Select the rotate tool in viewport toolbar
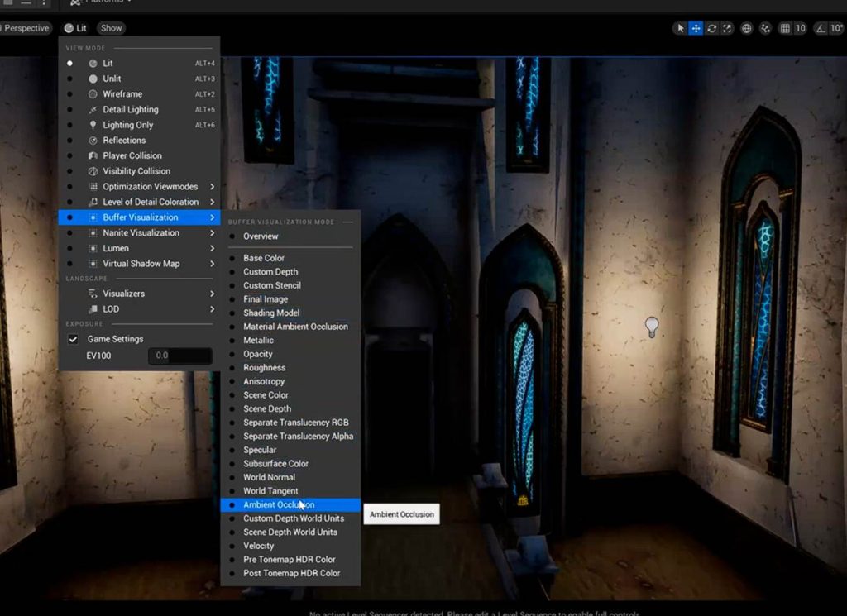 (711, 28)
